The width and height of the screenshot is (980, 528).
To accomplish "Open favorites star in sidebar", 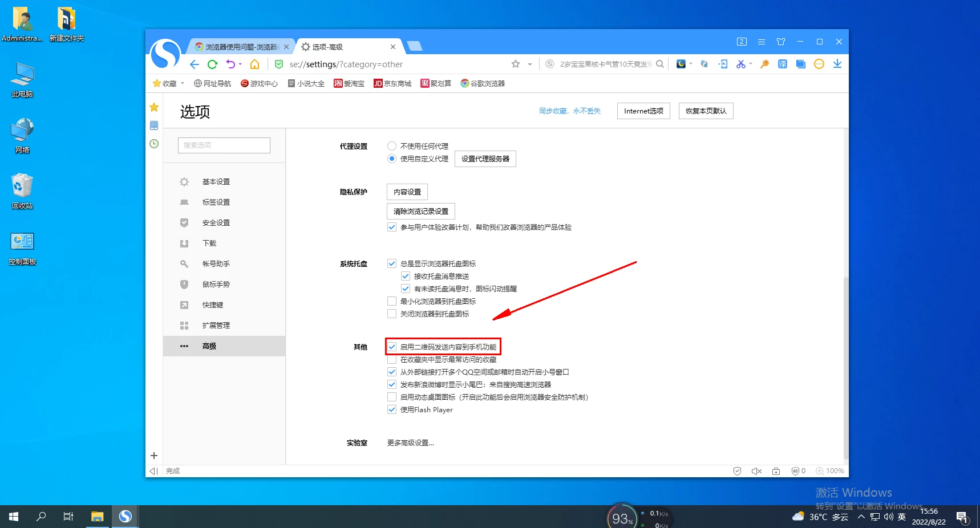I will (154, 107).
